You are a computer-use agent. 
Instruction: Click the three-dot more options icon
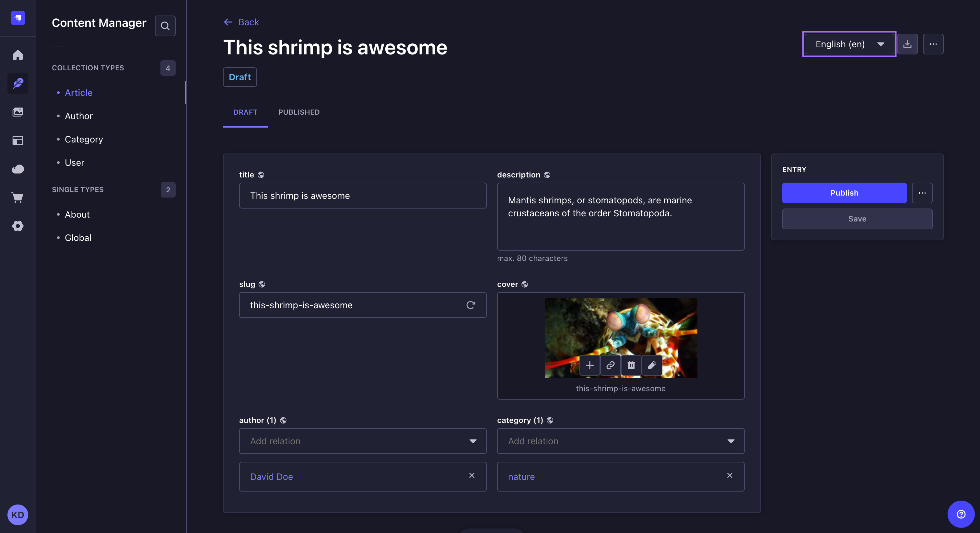[x=933, y=43]
